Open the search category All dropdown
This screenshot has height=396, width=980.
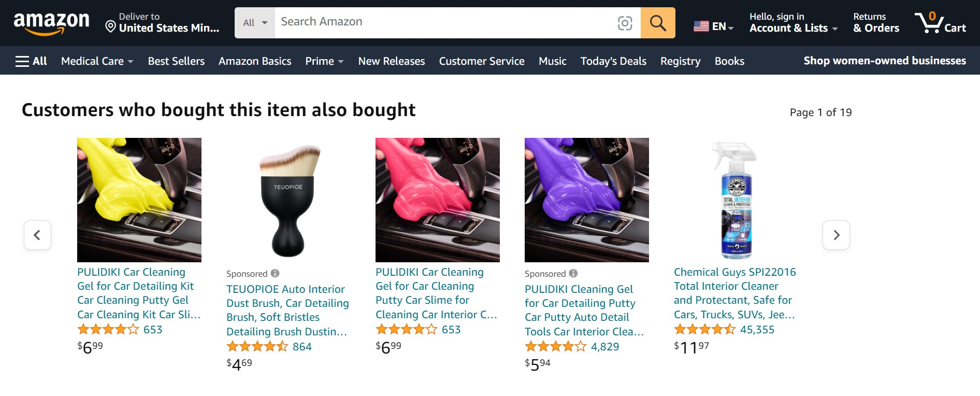[x=253, y=23]
